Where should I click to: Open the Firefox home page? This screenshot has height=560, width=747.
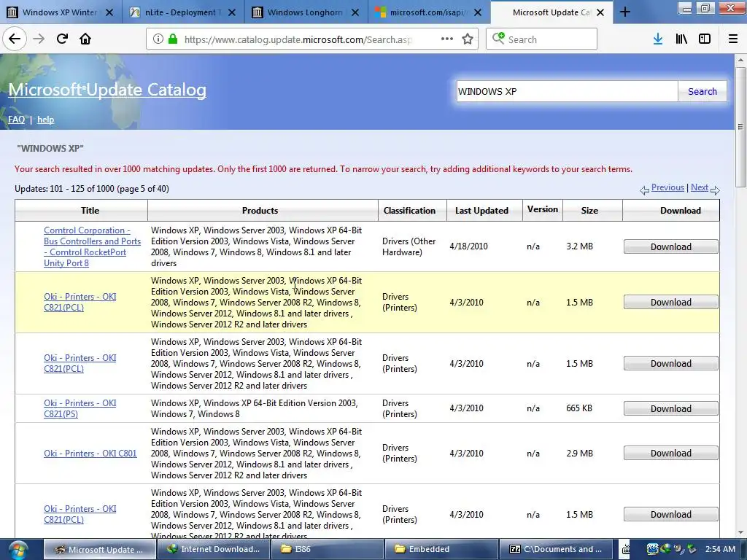coord(85,39)
